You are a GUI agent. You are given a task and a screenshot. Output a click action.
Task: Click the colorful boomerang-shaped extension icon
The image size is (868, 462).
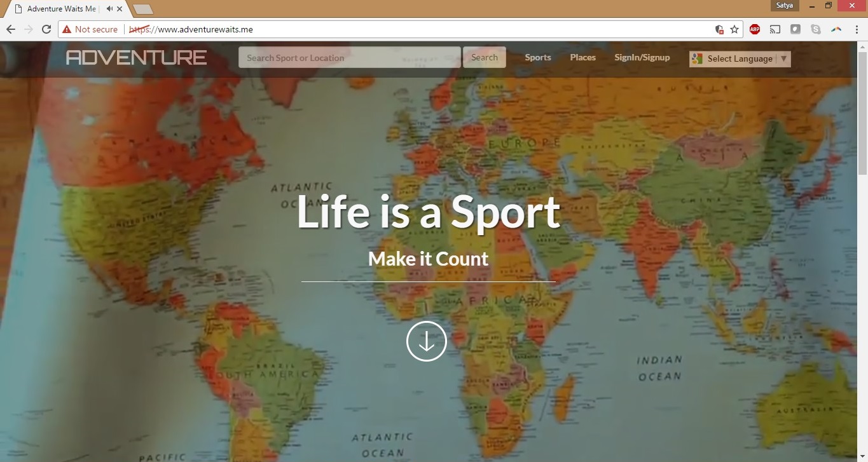[836, 29]
